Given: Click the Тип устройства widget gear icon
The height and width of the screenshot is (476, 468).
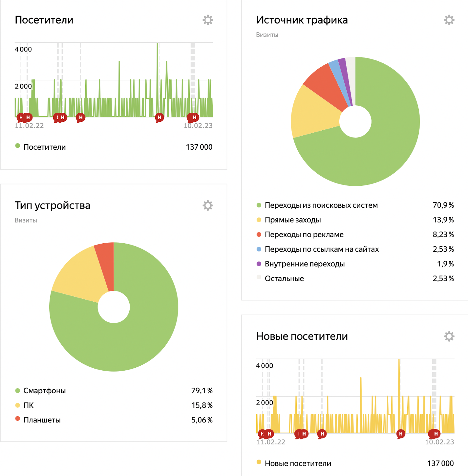Looking at the screenshot, I should pos(208,206).
